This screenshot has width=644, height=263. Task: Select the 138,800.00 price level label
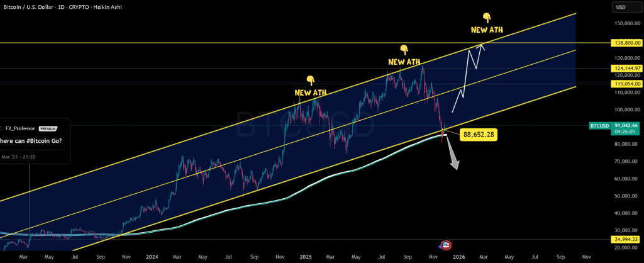(625, 43)
